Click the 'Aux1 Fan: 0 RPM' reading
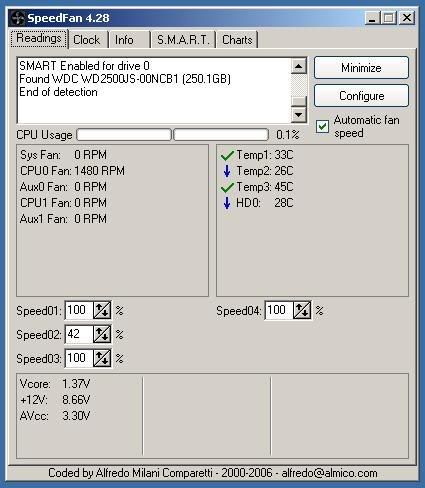 point(63,219)
